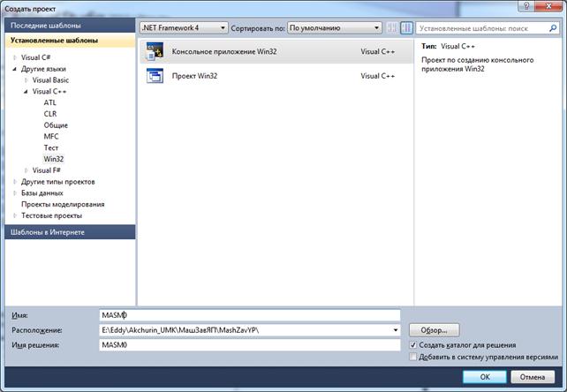Image resolution: width=567 pixels, height=392 pixels.
Task: Collapse the Visual C++ tree node
Action: point(26,92)
